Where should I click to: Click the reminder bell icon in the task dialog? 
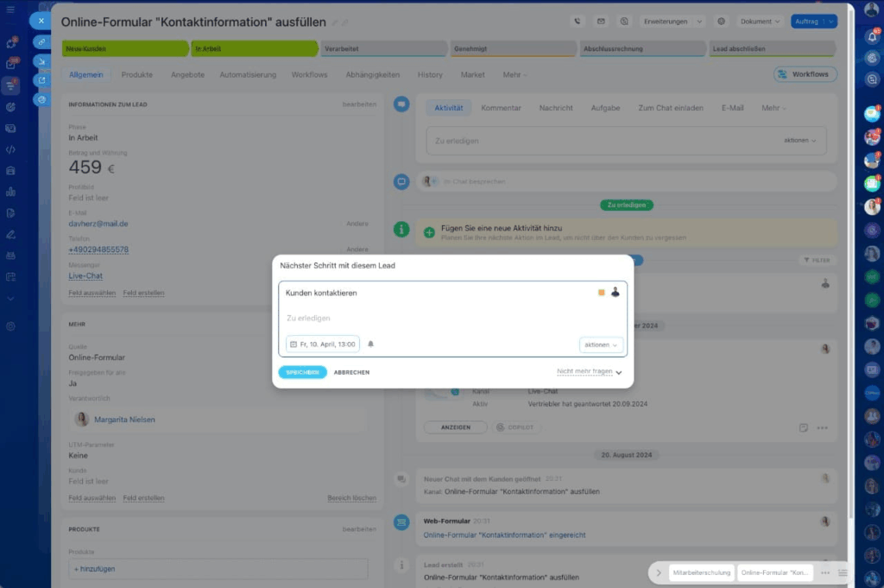pyautogui.click(x=370, y=343)
